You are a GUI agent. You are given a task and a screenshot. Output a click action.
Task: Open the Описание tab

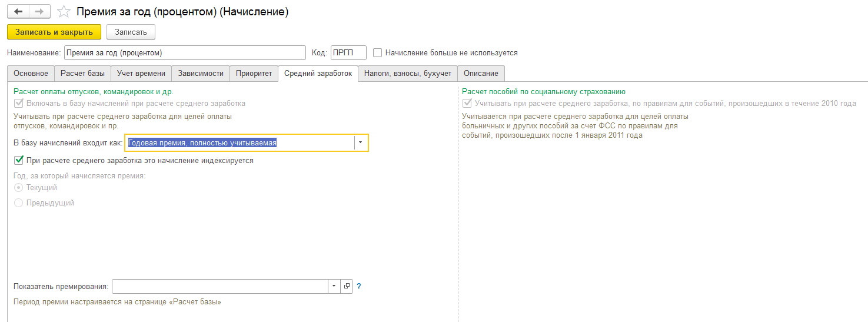(481, 74)
